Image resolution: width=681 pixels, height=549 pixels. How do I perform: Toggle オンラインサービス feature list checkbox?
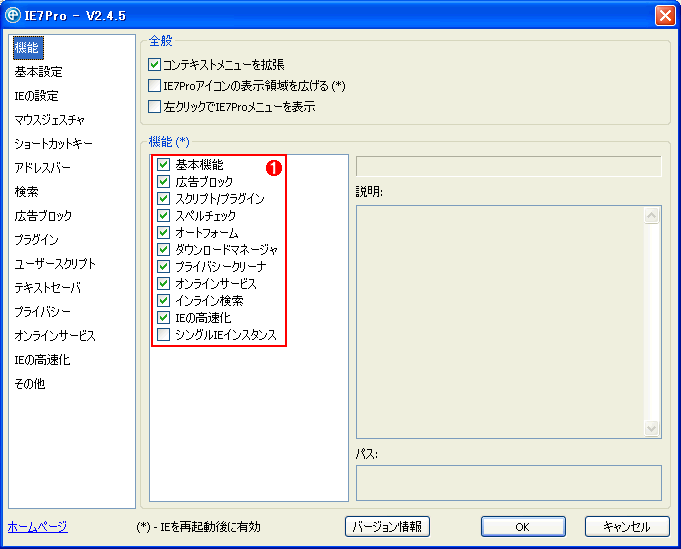pyautogui.click(x=163, y=284)
